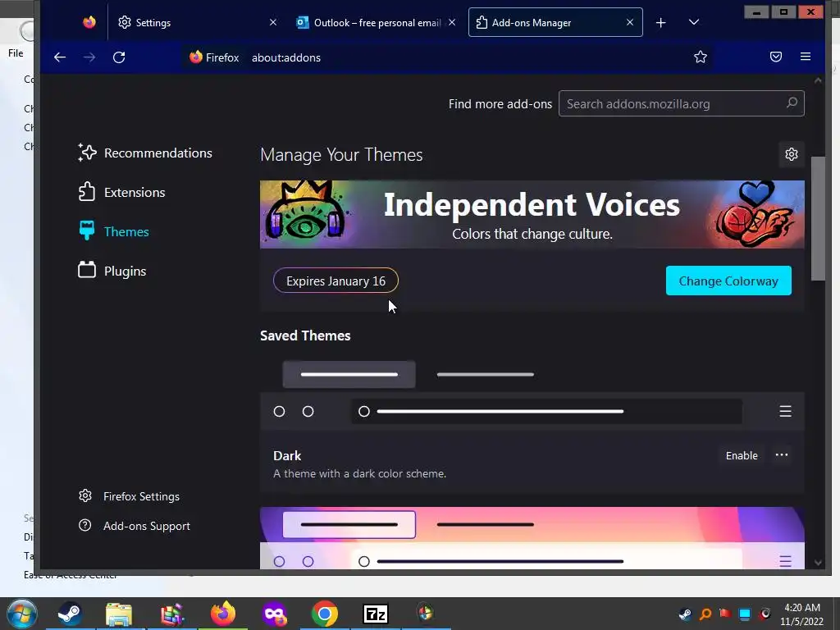Click the network monitor tray icon
Viewport: 840px width, 630px height.
click(x=745, y=614)
